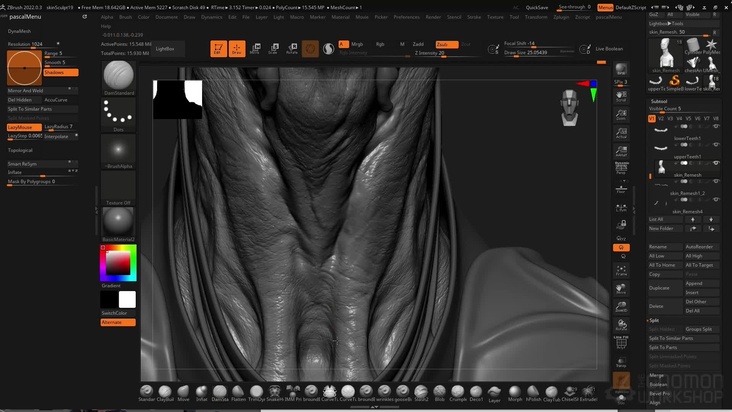The width and height of the screenshot is (732, 412).
Task: Click the Zoom canvas icon
Action: coord(621,115)
